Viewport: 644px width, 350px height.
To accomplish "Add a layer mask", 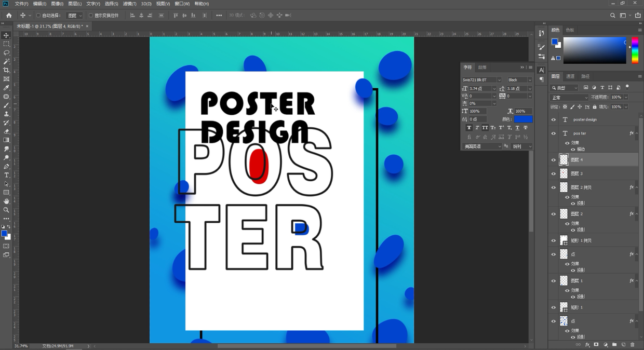I will [596, 345].
